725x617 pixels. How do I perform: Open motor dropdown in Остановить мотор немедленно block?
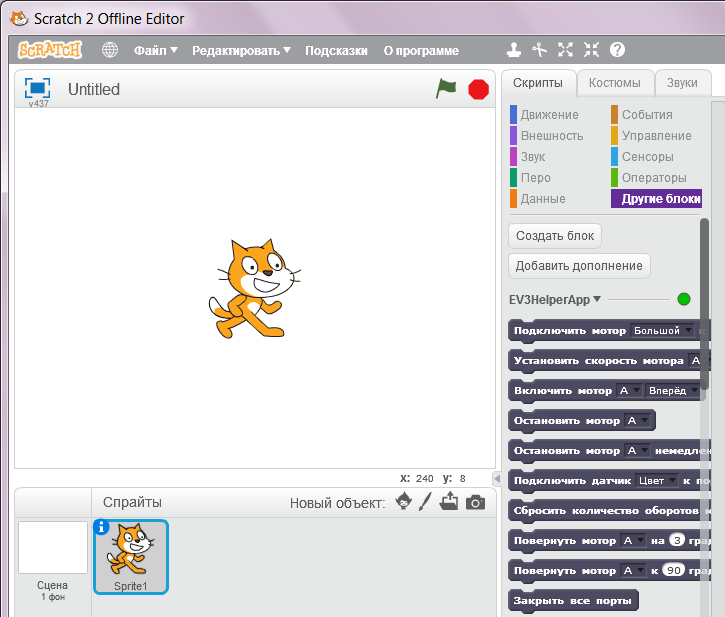(x=638, y=451)
